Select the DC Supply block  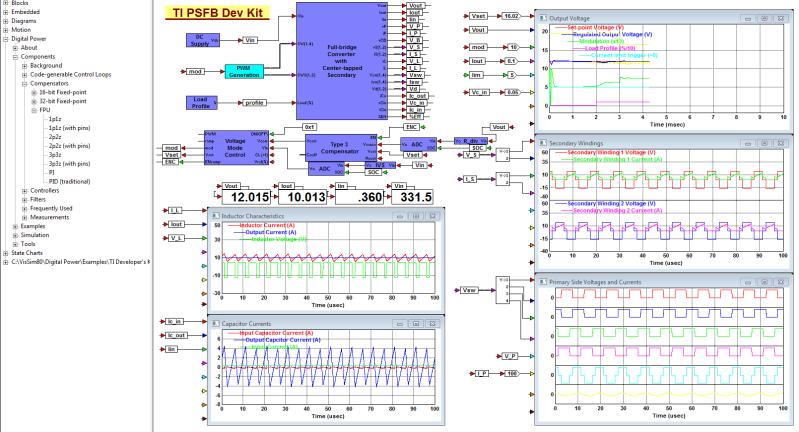pos(202,40)
